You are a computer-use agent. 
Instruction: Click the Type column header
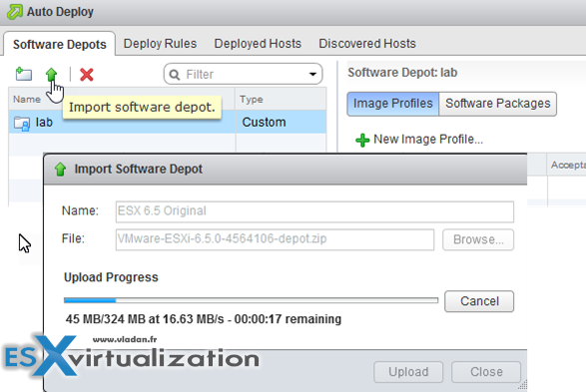(252, 100)
